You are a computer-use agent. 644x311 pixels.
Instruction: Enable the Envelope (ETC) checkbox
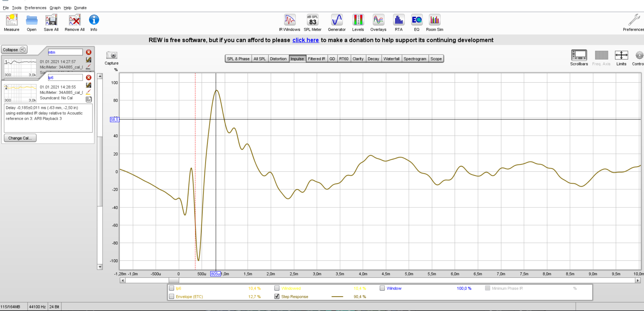coord(171,296)
